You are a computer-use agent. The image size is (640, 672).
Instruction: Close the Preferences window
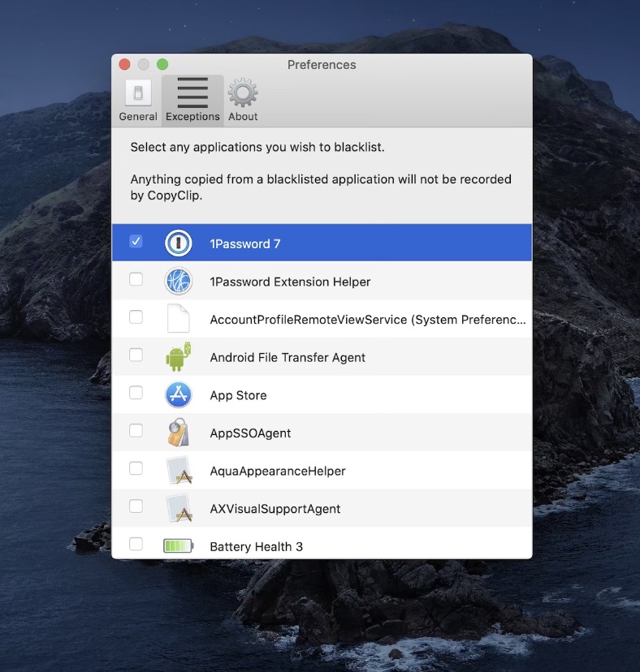(x=124, y=65)
